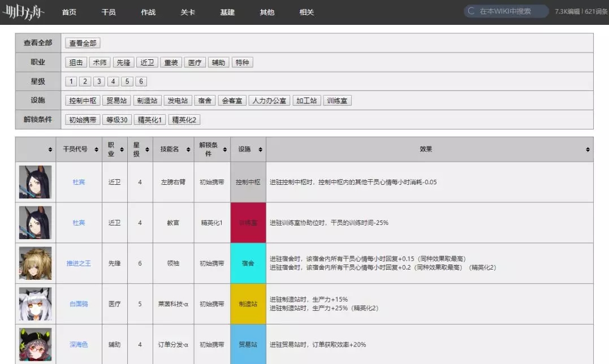609x364 pixels.
Task: Filter by 精英化2 unlock condition
Action: pyautogui.click(x=184, y=120)
